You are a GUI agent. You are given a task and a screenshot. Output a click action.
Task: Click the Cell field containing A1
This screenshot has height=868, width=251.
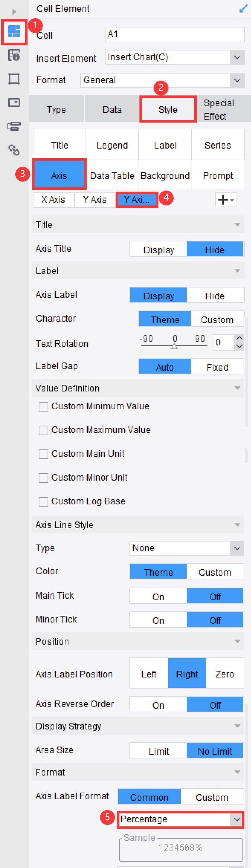pyautogui.click(x=174, y=34)
